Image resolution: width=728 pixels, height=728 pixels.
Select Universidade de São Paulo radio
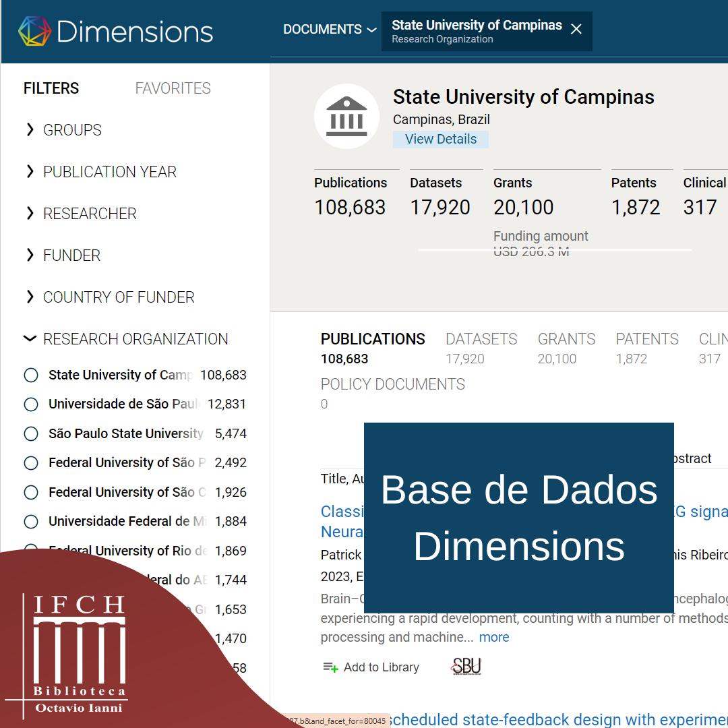tap(31, 404)
